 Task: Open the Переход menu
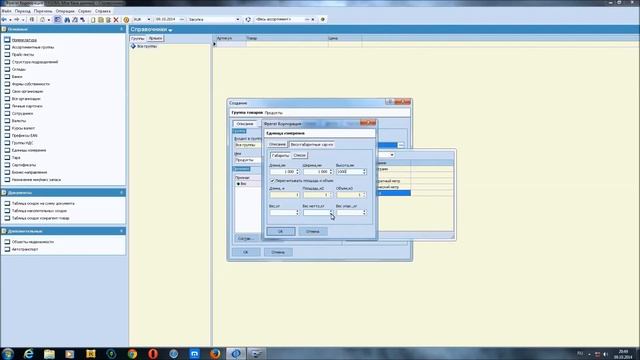tap(22, 11)
